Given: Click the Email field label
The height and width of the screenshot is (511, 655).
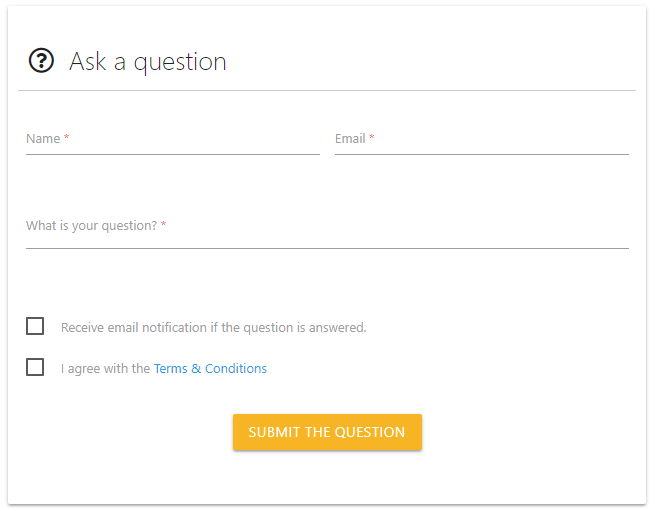Looking at the screenshot, I should click(350, 139).
